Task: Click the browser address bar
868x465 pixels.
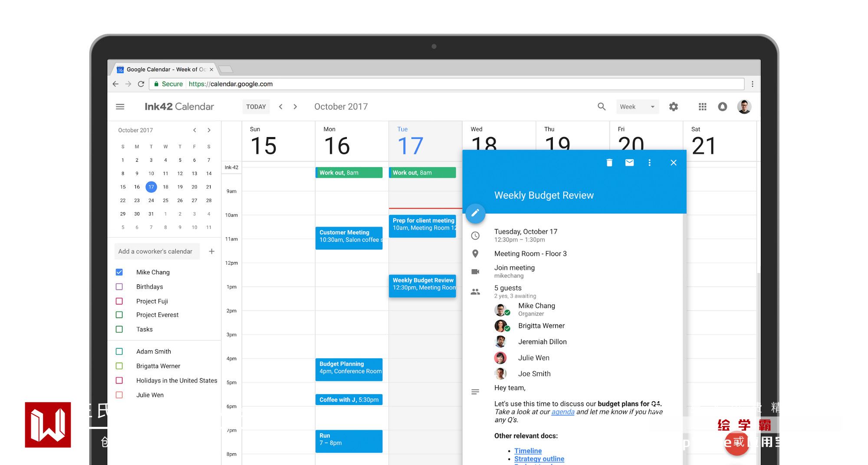Action: [447, 84]
